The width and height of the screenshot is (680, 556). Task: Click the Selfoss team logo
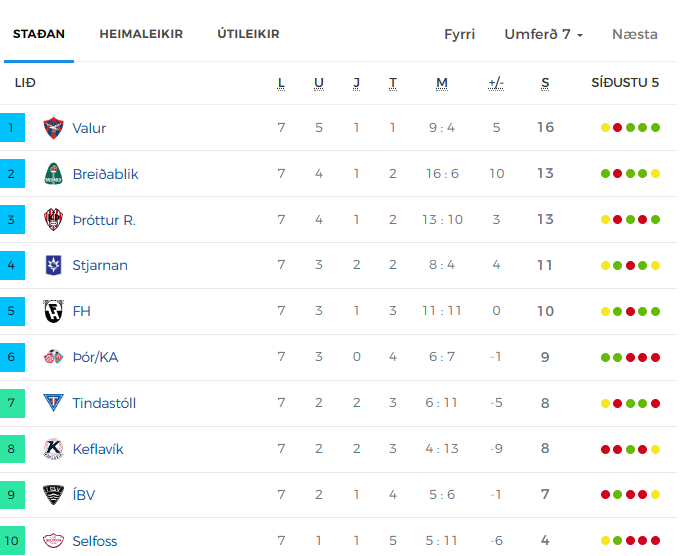tap(53, 540)
